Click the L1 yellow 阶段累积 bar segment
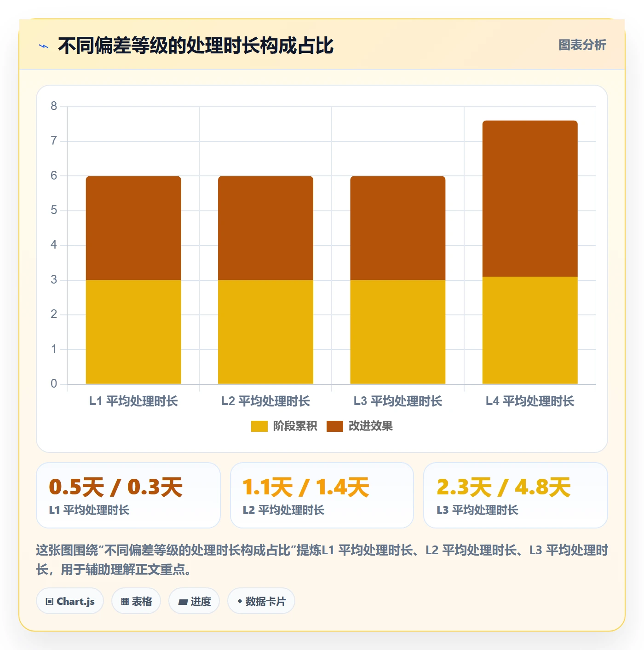Image resolution: width=644 pixels, height=650 pixels. 133,332
